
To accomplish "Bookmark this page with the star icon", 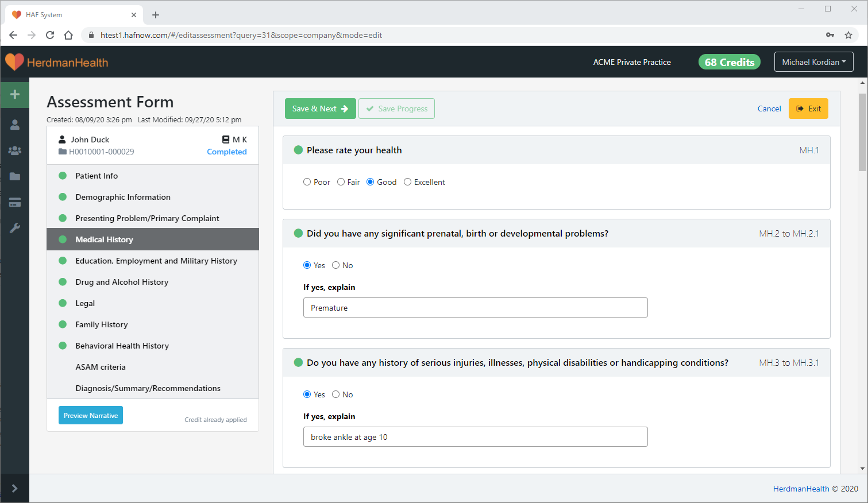I will click(848, 35).
